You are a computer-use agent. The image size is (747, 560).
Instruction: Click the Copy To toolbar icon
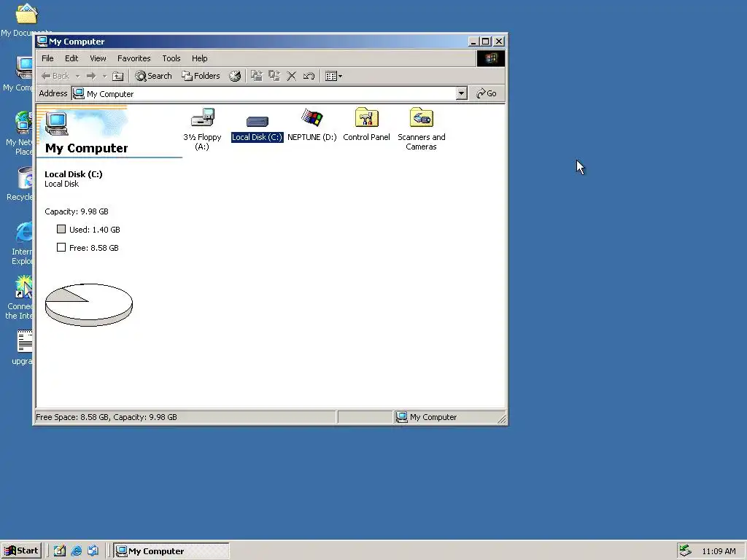[274, 76]
